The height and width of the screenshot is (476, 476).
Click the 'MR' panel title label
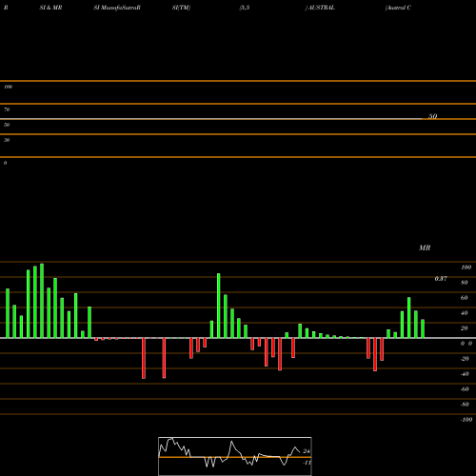click(425, 248)
